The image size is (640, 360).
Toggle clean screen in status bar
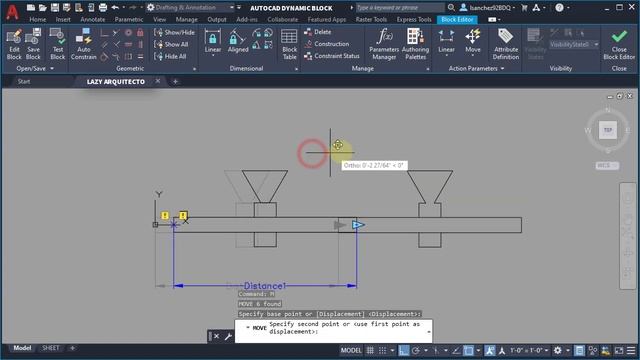coord(619,350)
